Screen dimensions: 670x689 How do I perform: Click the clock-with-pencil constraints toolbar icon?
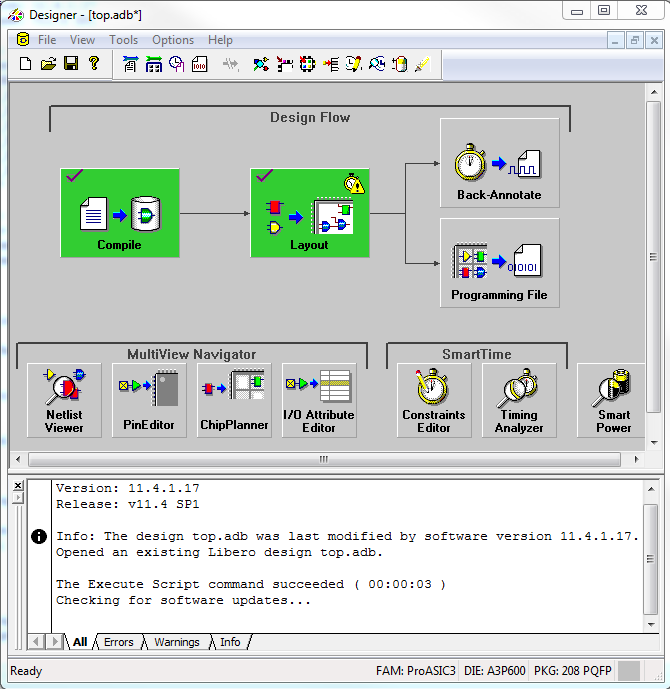pos(354,65)
